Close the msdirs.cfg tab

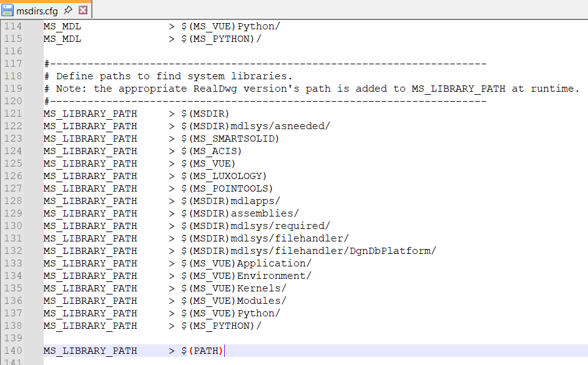[82, 10]
